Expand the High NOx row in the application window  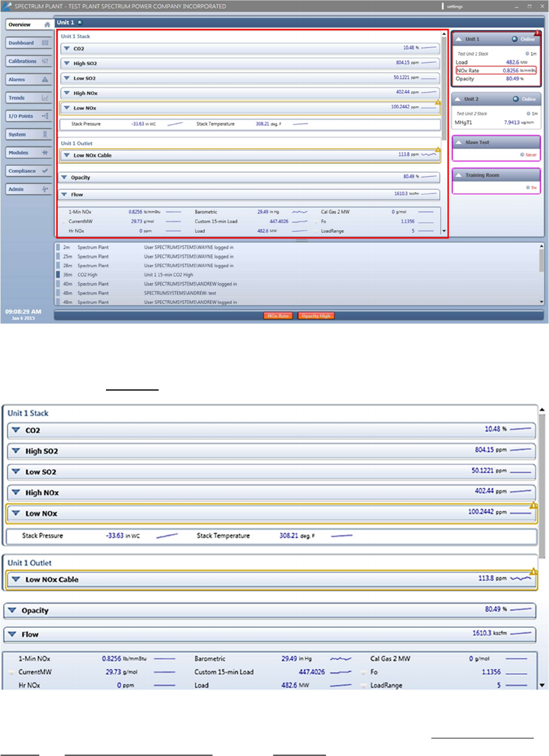click(x=67, y=93)
